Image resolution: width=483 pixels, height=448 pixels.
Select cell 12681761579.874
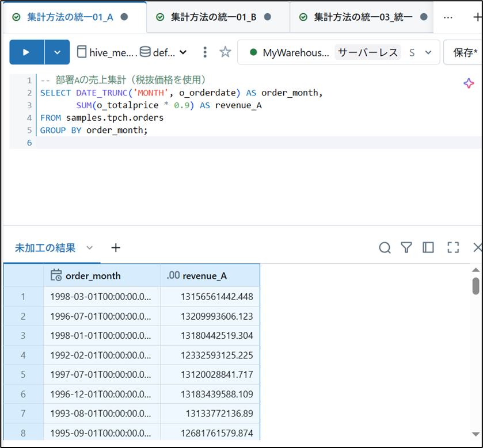[x=210, y=432]
